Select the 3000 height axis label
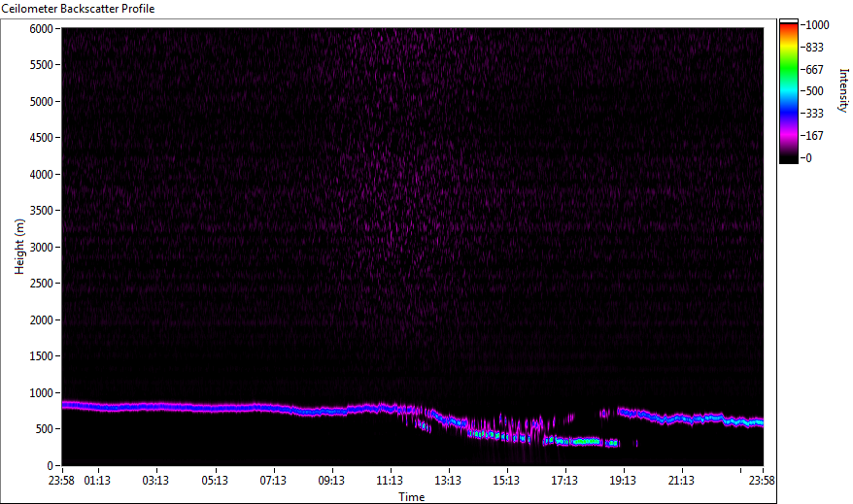This screenshot has width=853, height=504. 42,248
